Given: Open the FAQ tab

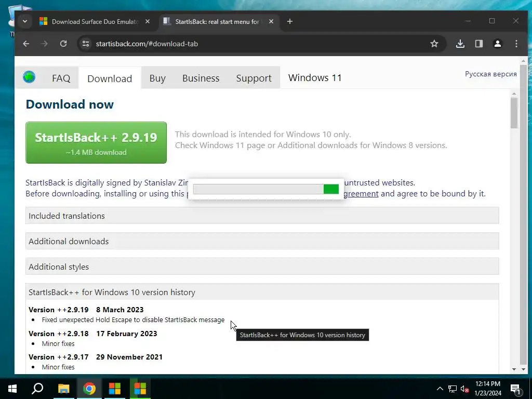Looking at the screenshot, I should (61, 78).
